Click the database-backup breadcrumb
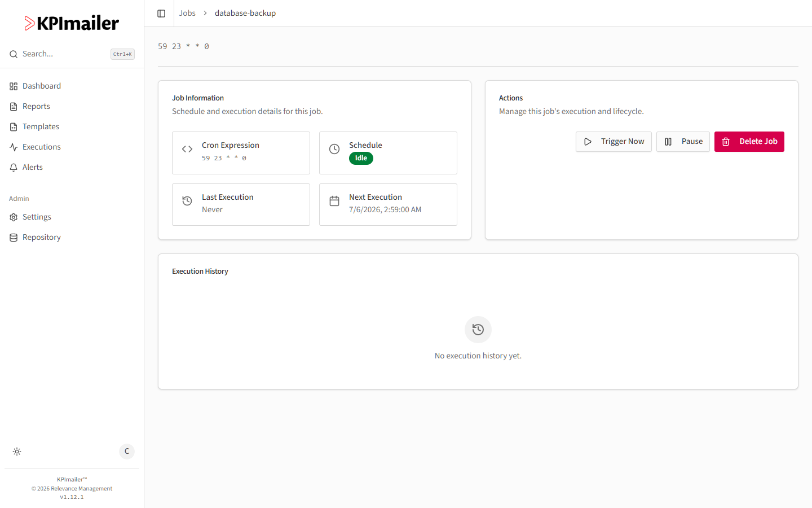812x508 pixels. [245, 13]
